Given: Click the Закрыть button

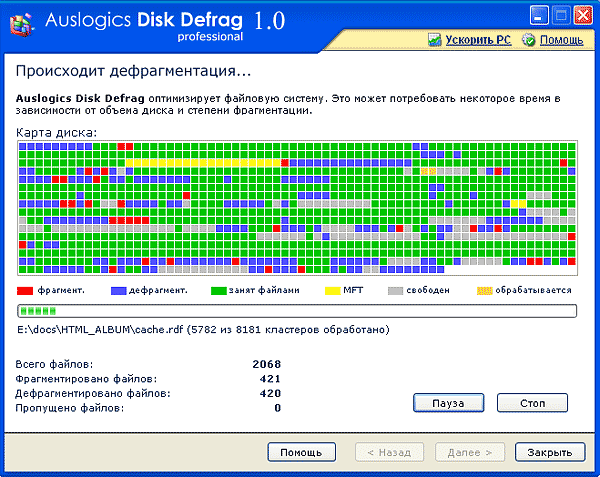Looking at the screenshot, I should [x=550, y=452].
